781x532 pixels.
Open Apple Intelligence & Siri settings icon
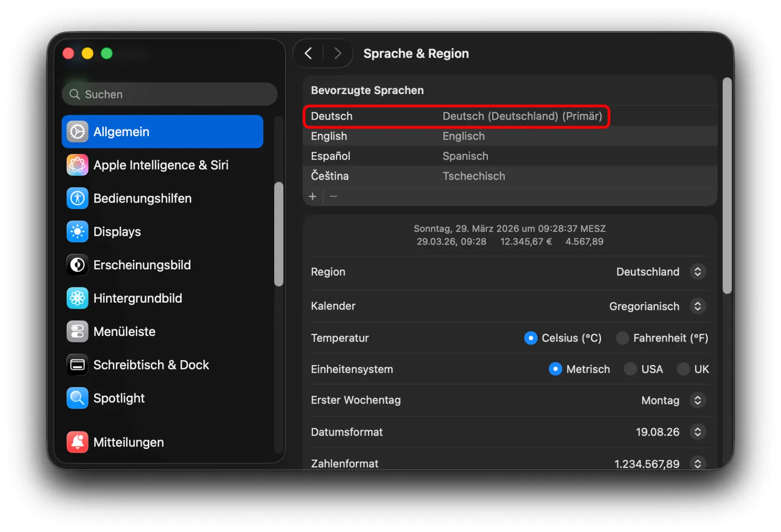pos(77,165)
